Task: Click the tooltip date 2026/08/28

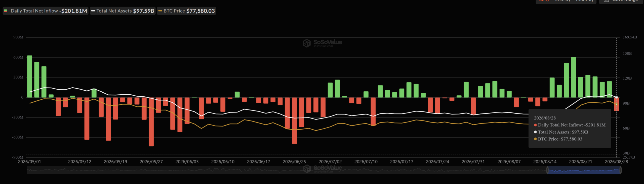Action: (545, 118)
